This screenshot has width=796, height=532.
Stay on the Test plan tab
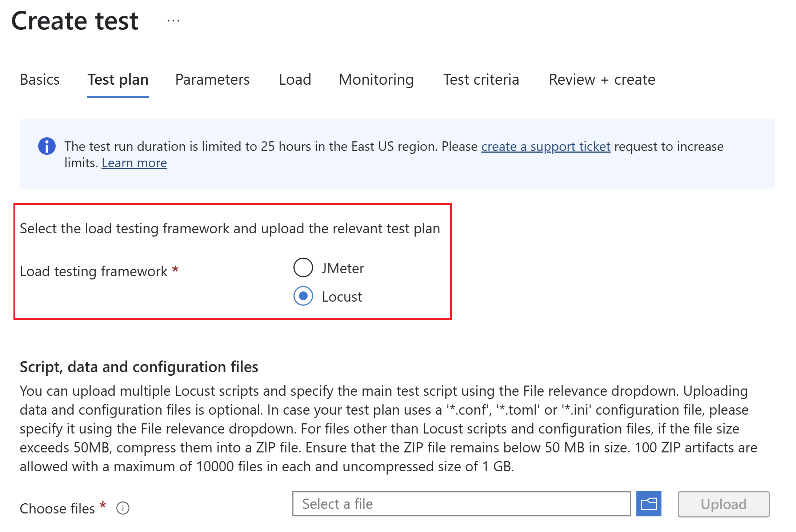tap(117, 80)
